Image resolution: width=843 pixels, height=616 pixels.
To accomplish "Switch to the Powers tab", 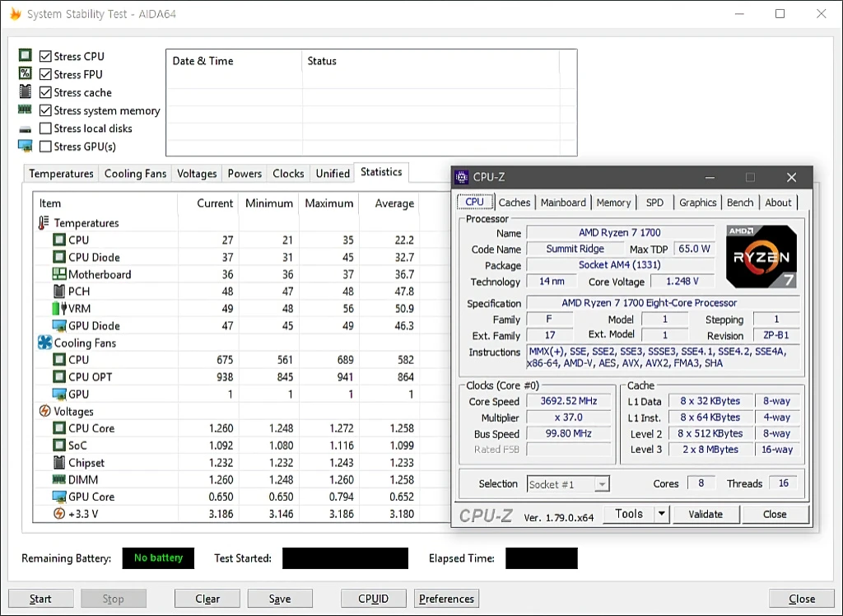I will point(245,174).
